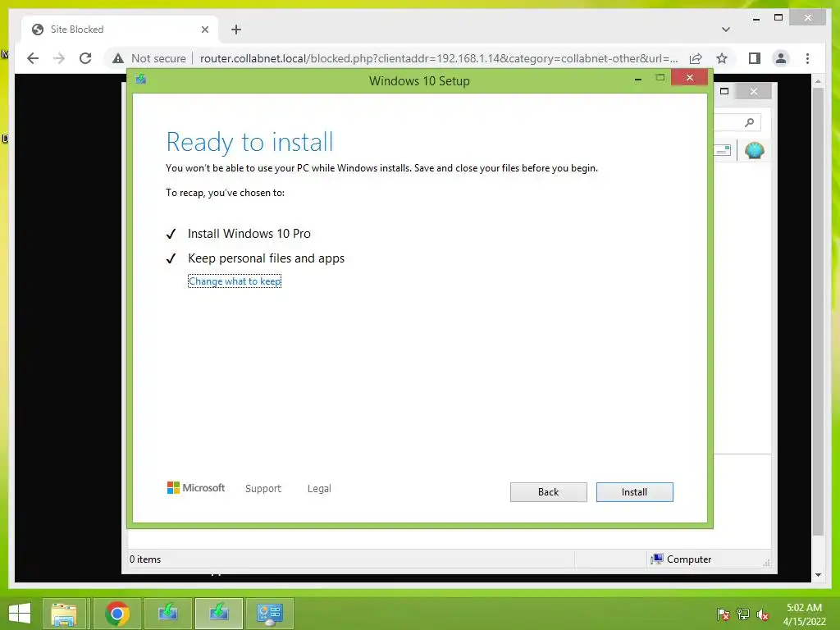
Task: Click the Action Center flag tray icon
Action: click(x=723, y=614)
